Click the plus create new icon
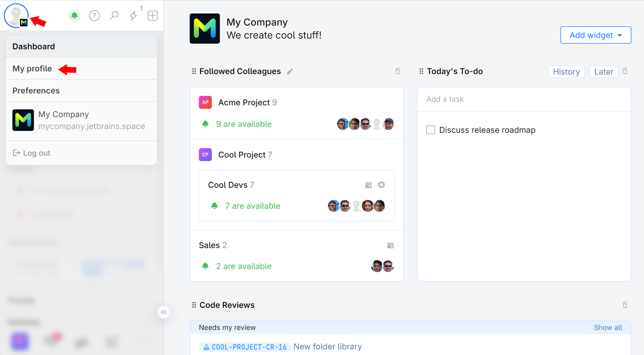The height and width of the screenshot is (355, 644). tap(153, 16)
